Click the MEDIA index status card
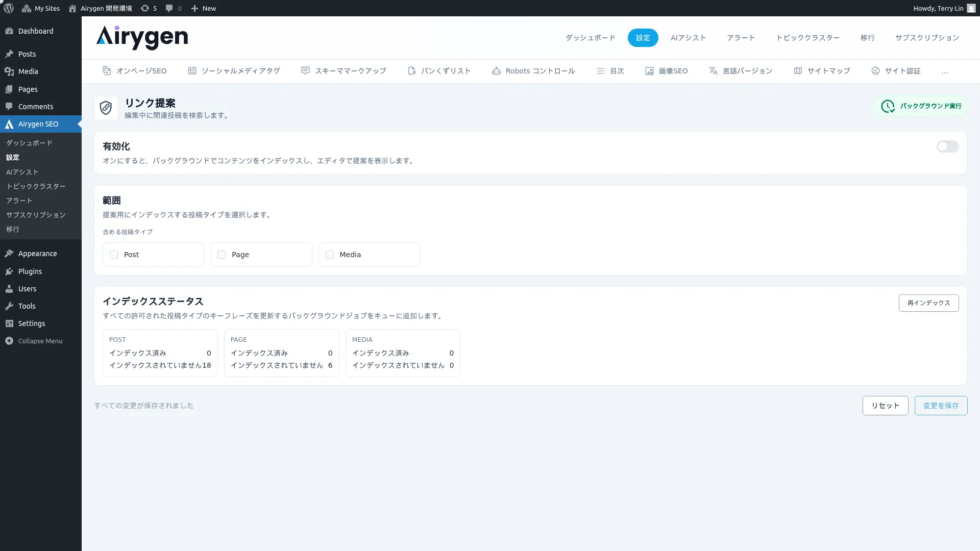Image resolution: width=980 pixels, height=551 pixels. coord(403,353)
